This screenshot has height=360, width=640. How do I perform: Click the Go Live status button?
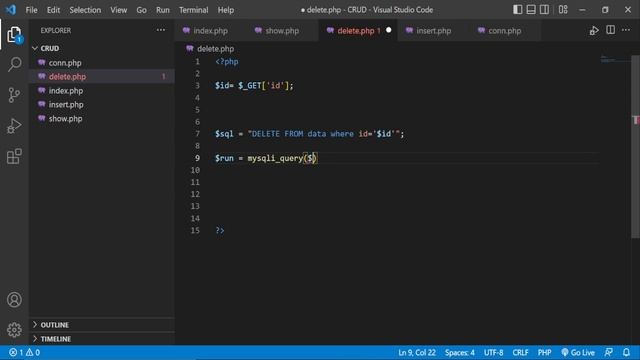tap(578, 353)
